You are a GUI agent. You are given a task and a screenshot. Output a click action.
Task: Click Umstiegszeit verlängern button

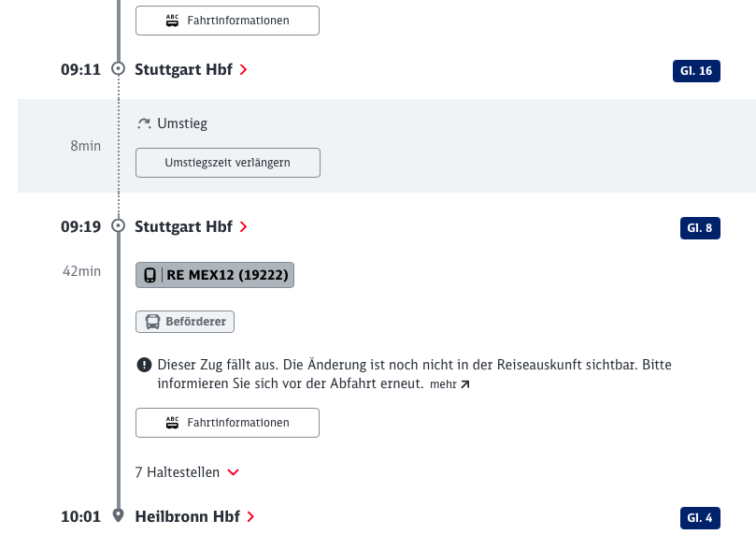point(228,163)
